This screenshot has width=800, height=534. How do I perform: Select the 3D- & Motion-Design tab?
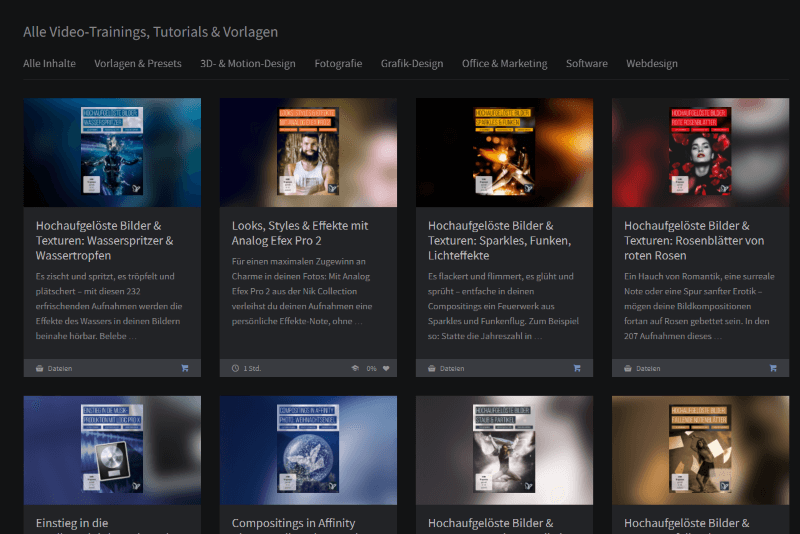[248, 64]
